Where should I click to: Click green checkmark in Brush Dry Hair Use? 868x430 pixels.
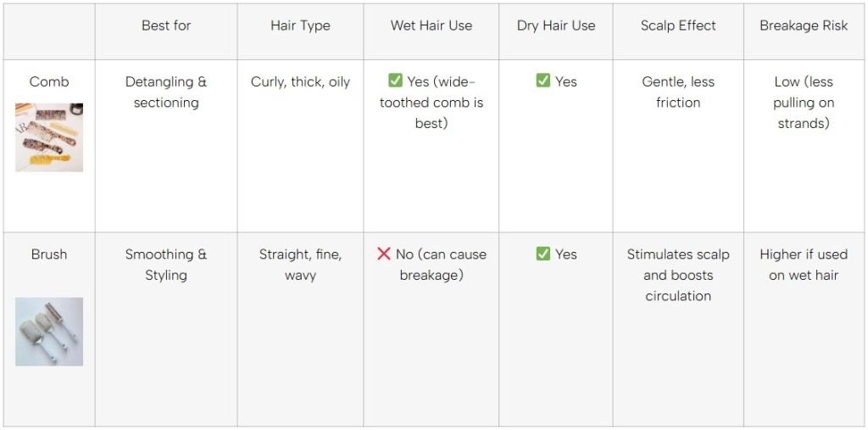pyautogui.click(x=543, y=254)
